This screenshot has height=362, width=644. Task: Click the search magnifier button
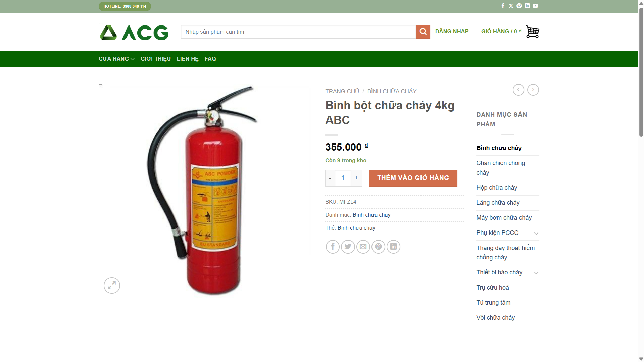click(423, 32)
